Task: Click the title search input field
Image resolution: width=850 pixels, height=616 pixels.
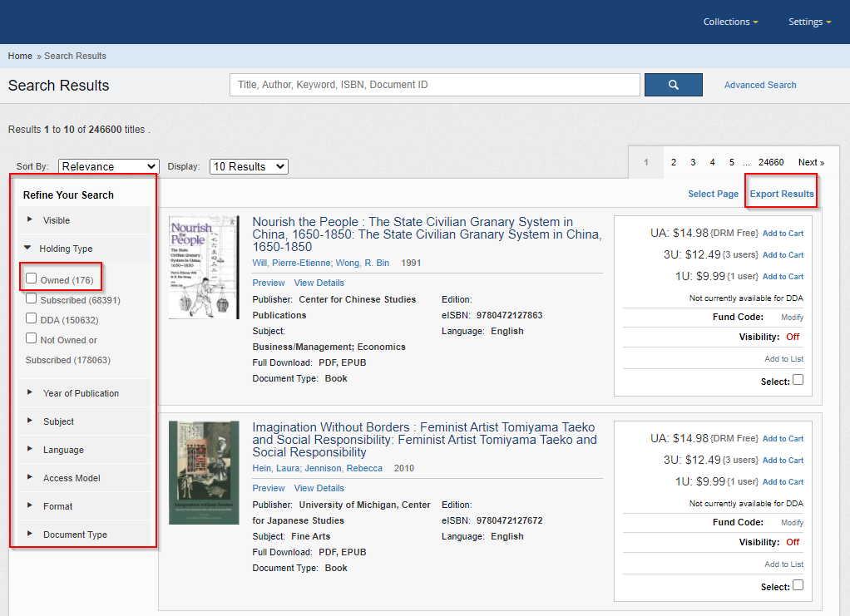Action: 434,84
